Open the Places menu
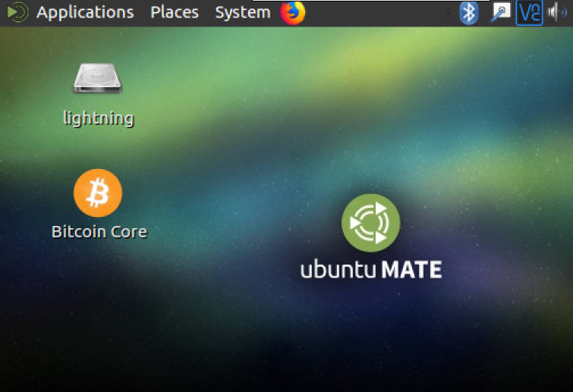The height and width of the screenshot is (392, 573). coord(175,12)
